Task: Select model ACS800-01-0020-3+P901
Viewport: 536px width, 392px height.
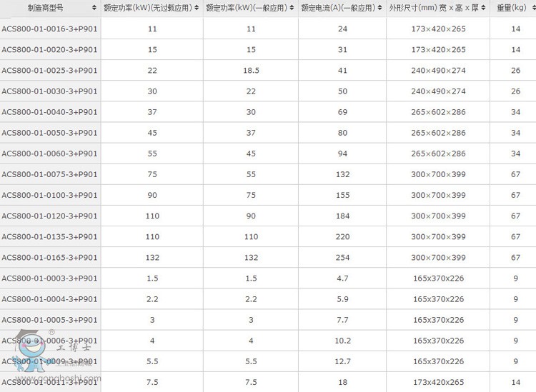Action: click(x=49, y=50)
